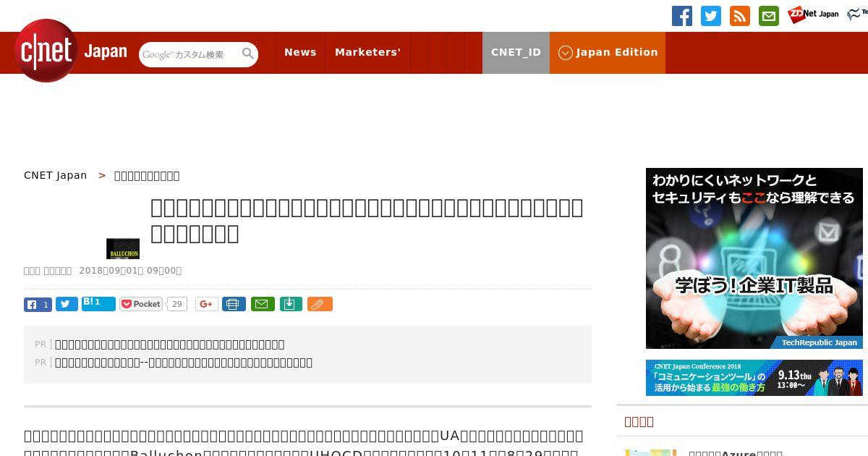Open the first PR link
868x456 pixels.
pos(170,345)
